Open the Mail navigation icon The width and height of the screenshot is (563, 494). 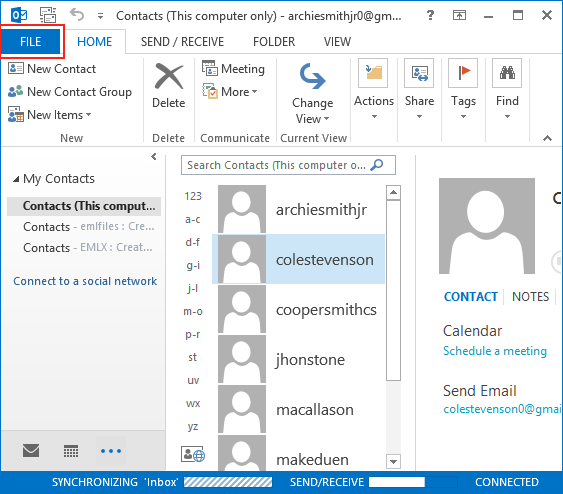[31, 451]
